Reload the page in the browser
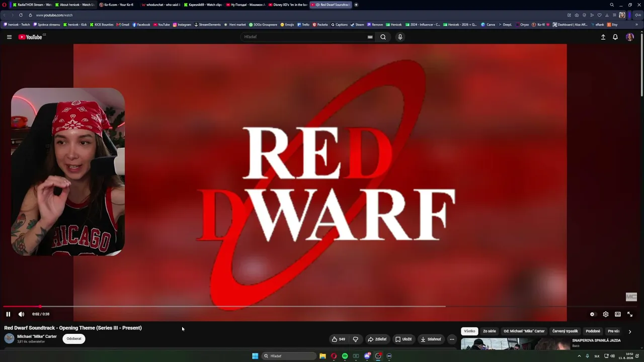 (21, 15)
